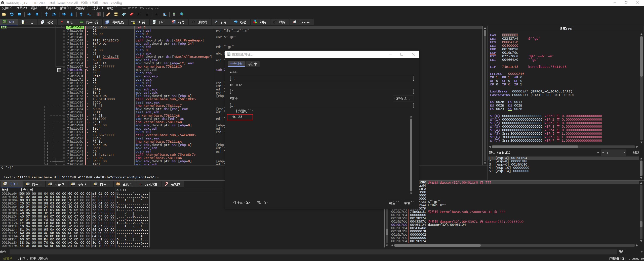Screen dimensions: 644x261
Task: Open the calculator icon in toolbar
Action: point(174,14)
